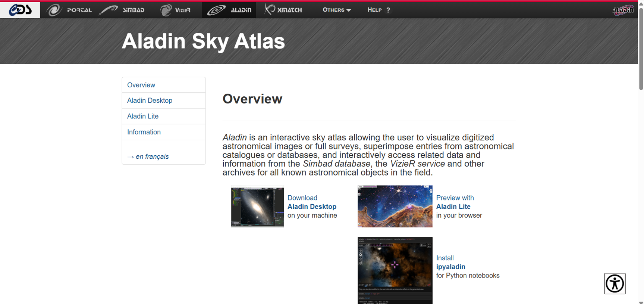
Task: Select Overview in the sidebar
Action: [x=164, y=85]
